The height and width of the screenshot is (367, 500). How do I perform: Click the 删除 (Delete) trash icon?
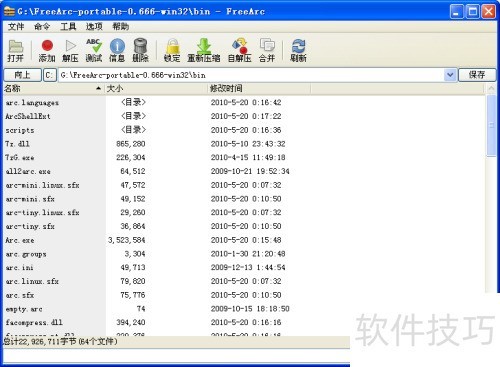click(140, 50)
